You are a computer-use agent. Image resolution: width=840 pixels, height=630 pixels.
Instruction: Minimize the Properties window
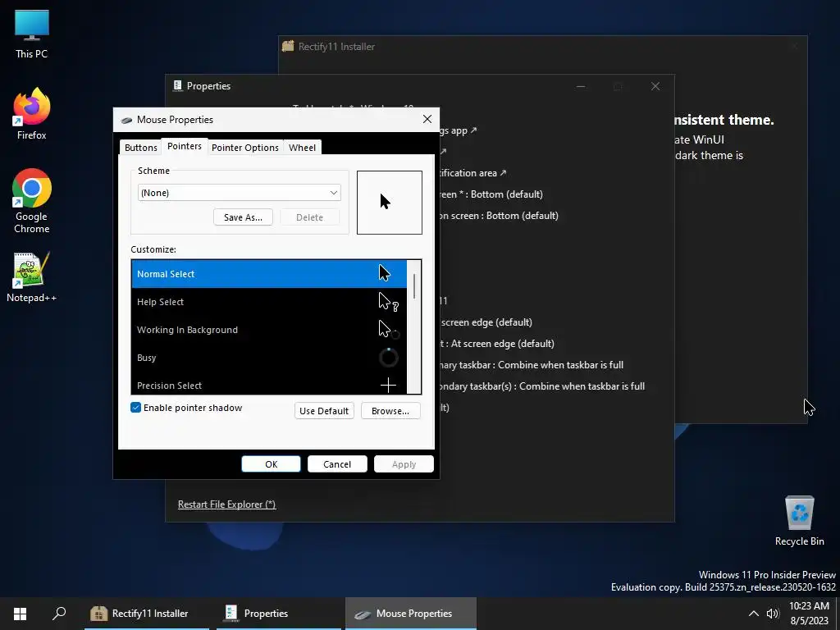[x=581, y=86]
